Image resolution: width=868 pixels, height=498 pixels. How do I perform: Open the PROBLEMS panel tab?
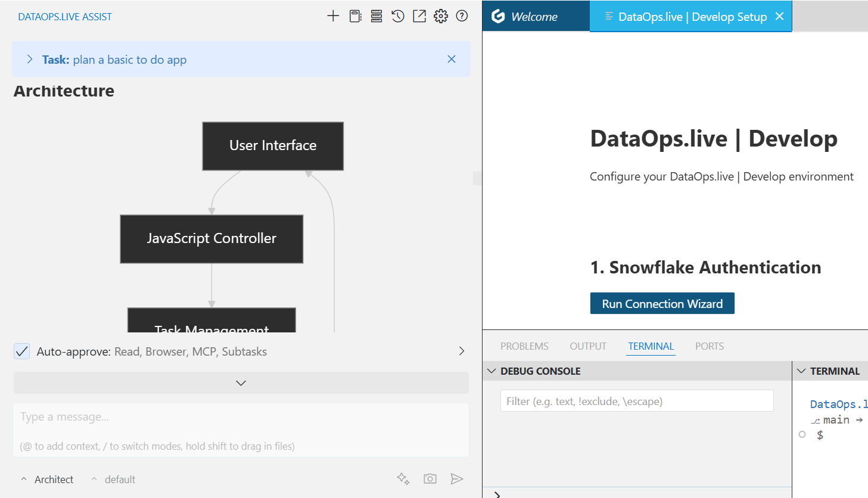click(x=524, y=346)
